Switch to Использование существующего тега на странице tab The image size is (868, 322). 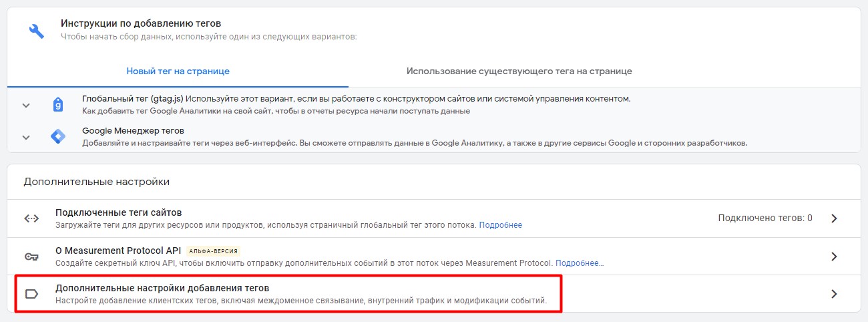519,71
